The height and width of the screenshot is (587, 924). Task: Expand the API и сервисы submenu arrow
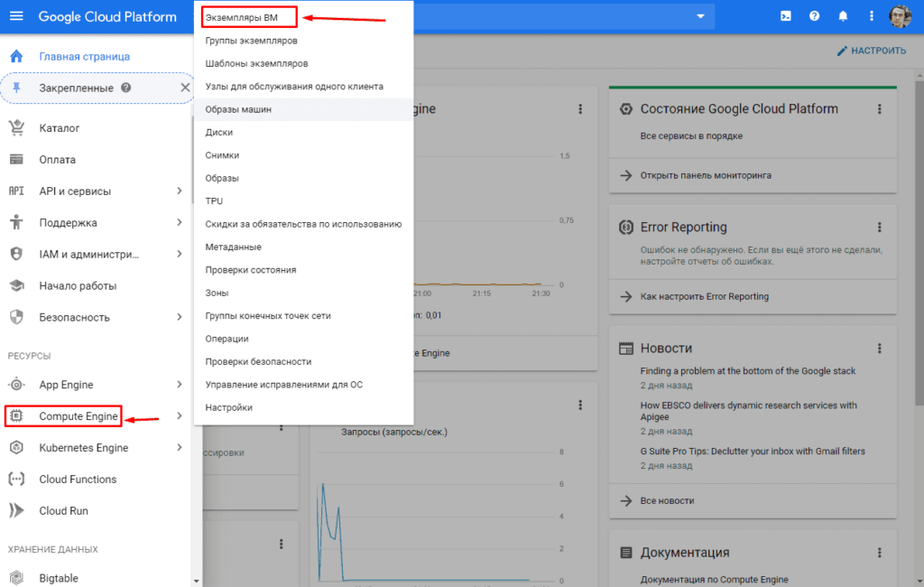point(180,191)
